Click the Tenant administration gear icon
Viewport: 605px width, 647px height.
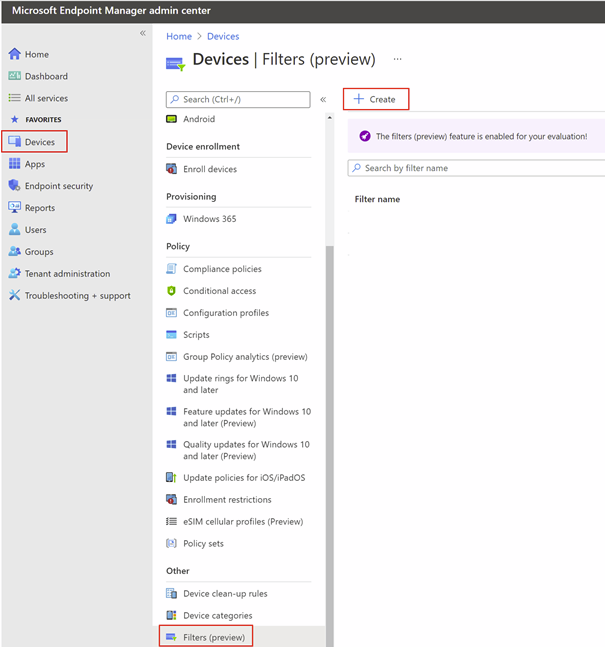(14, 273)
